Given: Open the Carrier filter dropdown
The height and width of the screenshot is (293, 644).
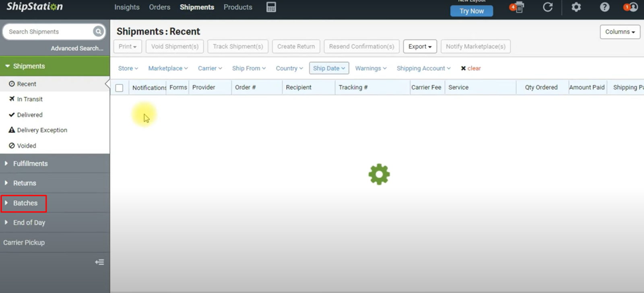Looking at the screenshot, I should tap(210, 68).
